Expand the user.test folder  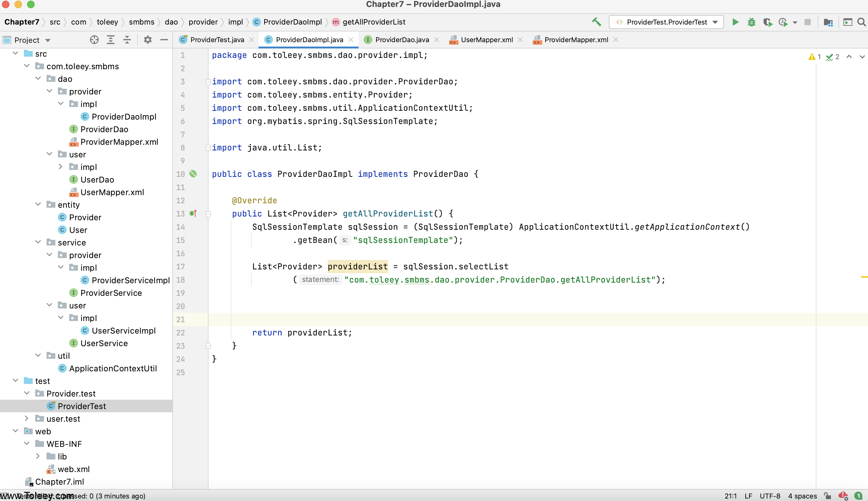(x=27, y=419)
